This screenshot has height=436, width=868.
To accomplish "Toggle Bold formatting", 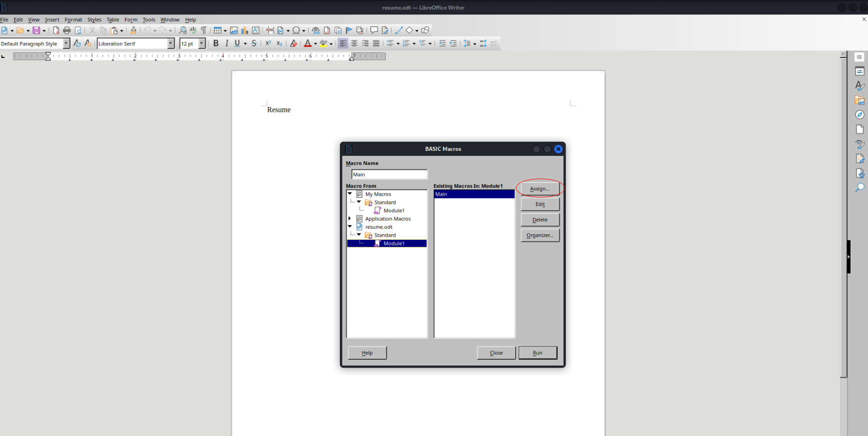I will 216,43.
